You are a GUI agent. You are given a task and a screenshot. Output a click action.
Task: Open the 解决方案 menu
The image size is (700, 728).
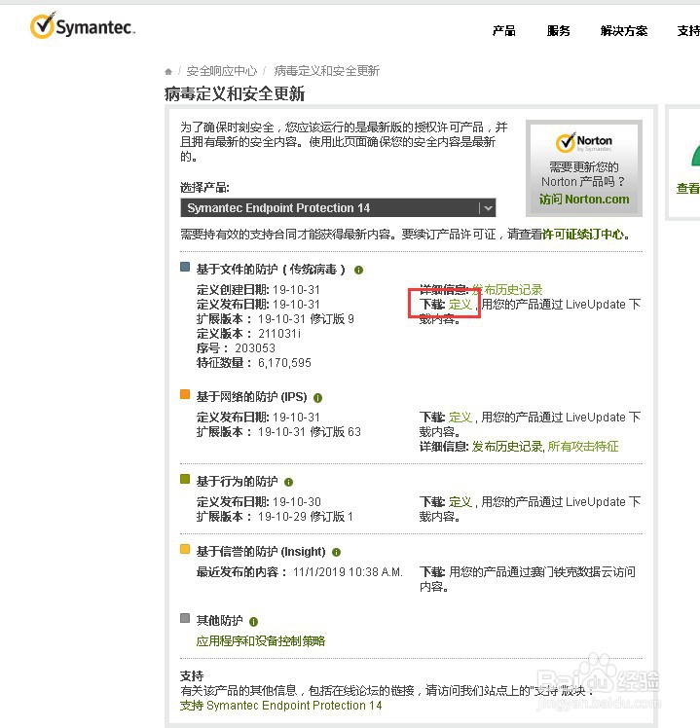coord(624,31)
